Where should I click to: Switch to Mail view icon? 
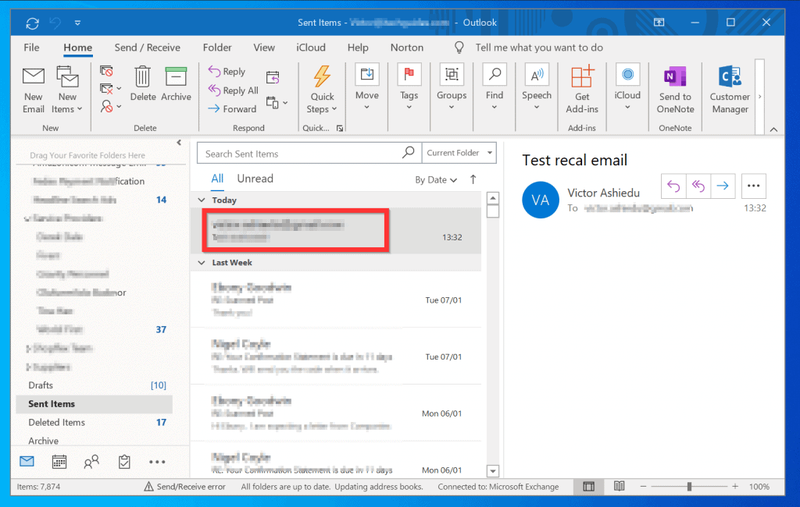point(27,462)
